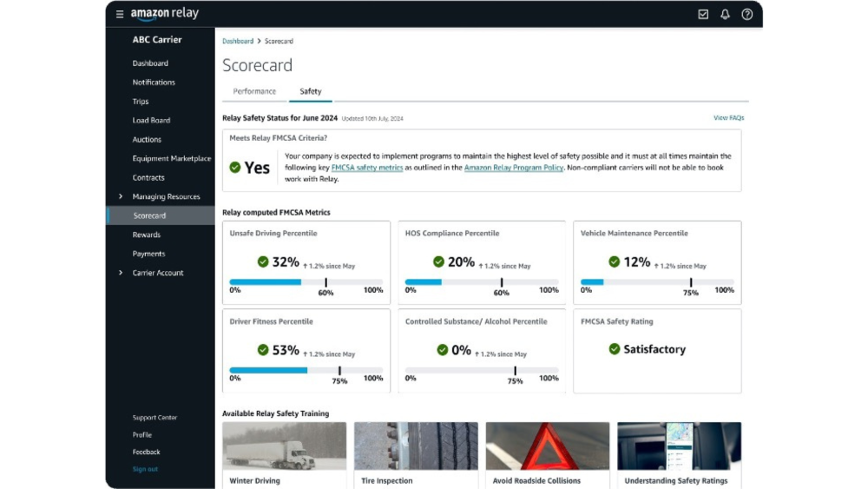Click green check beside Unsafe Driving 32%
This screenshot has width=868, height=489.
[263, 261]
